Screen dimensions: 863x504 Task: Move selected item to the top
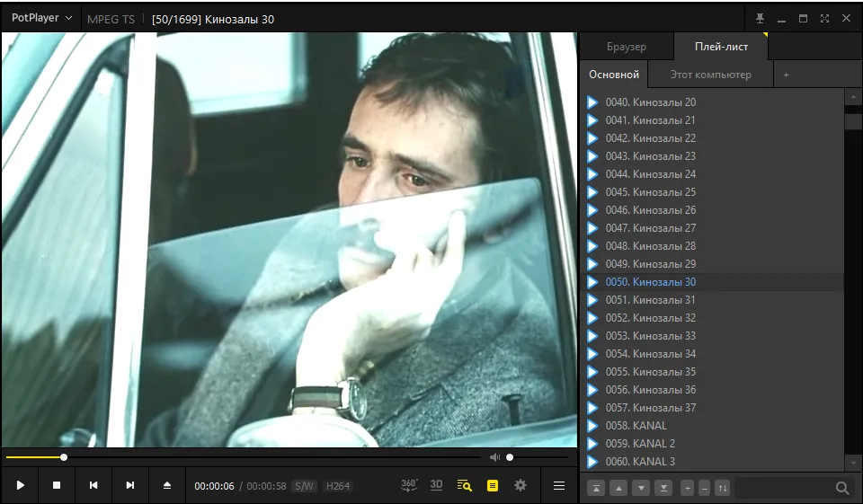[596, 488]
